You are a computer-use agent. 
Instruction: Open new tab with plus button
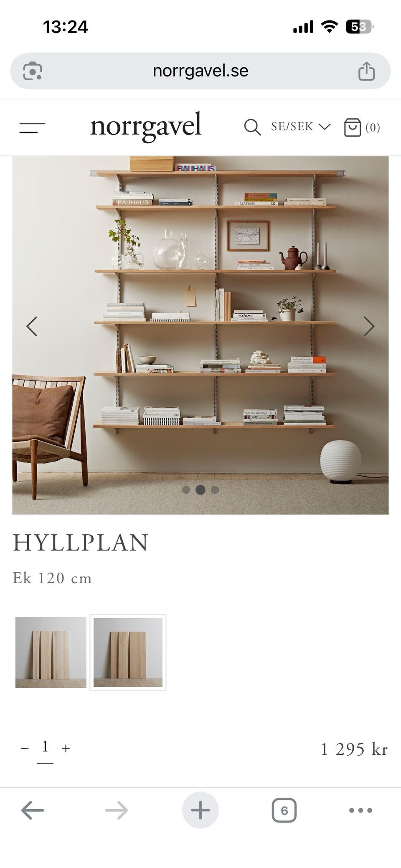tap(200, 810)
